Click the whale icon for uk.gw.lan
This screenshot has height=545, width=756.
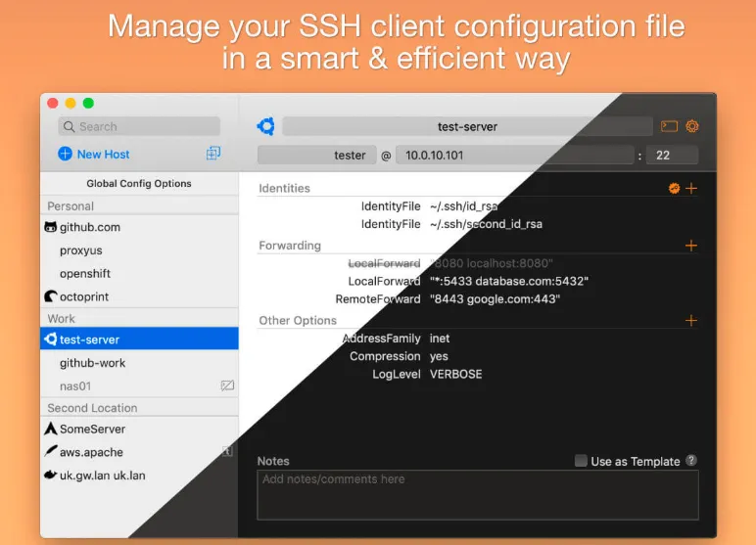click(51, 476)
